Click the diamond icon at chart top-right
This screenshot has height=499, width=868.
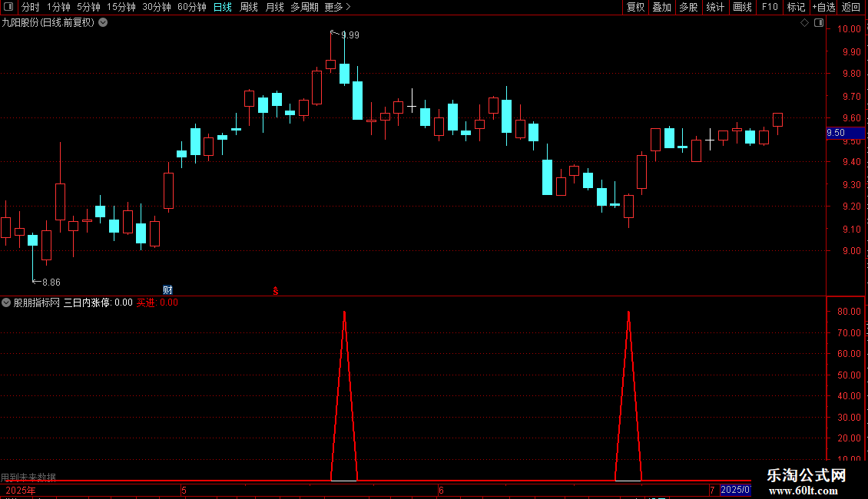pos(805,23)
